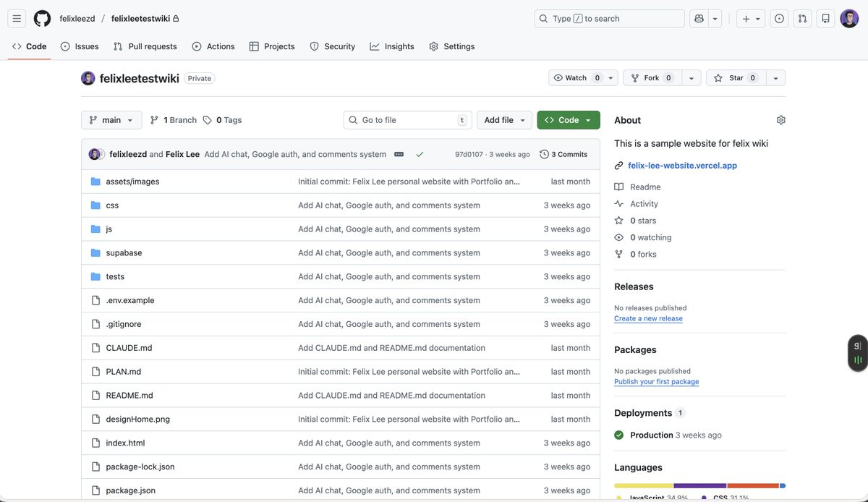This screenshot has width=868, height=502.
Task: Open the designHome.png file
Action: [137, 419]
